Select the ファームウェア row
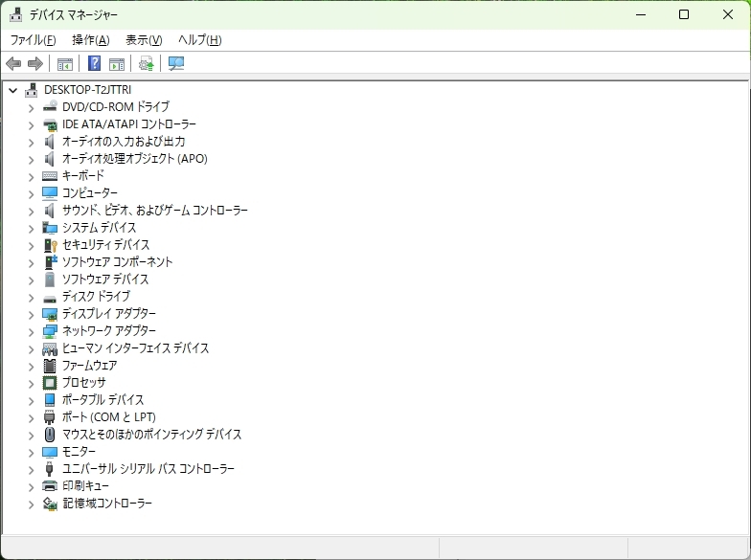 [x=90, y=366]
